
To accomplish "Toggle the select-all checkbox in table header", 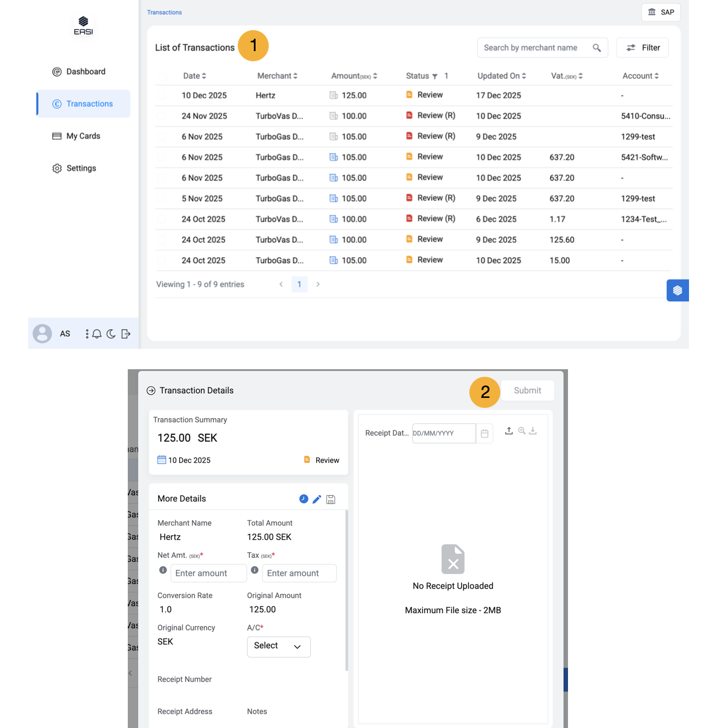I will [x=163, y=76].
